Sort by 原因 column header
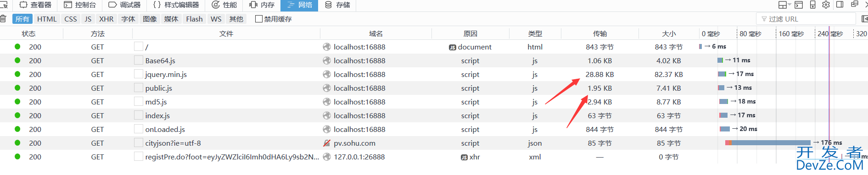The width and height of the screenshot is (868, 175). point(470,33)
